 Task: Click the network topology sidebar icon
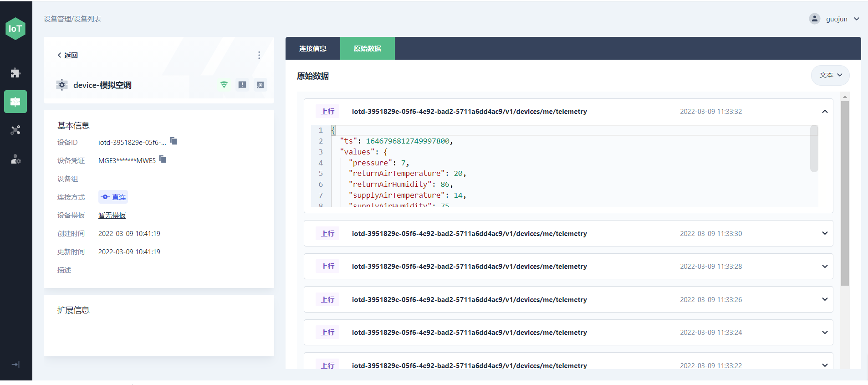15,130
